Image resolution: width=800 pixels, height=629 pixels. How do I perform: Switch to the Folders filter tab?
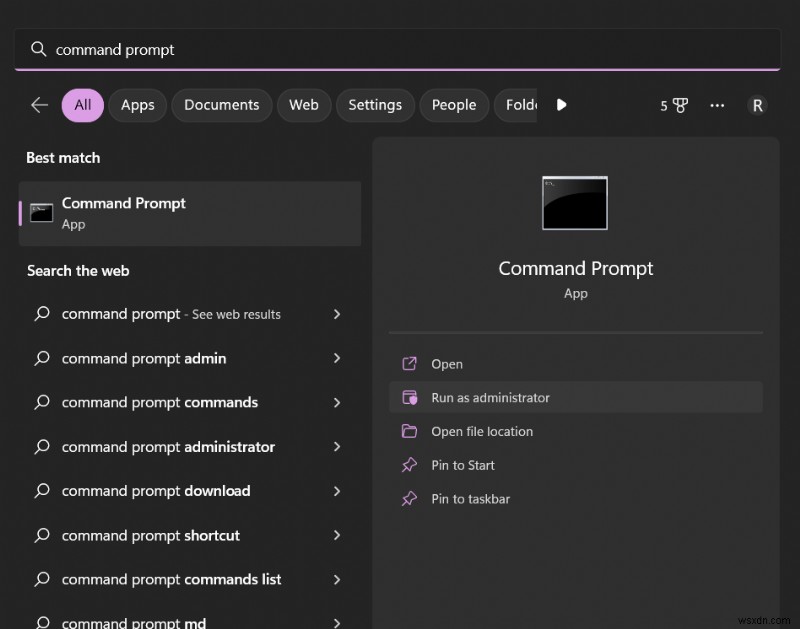pyautogui.click(x=516, y=105)
